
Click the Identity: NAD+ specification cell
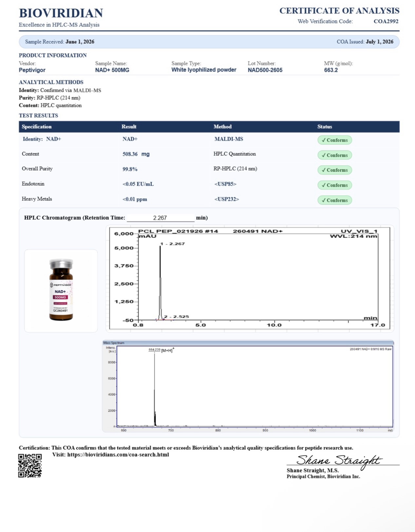tap(42, 139)
